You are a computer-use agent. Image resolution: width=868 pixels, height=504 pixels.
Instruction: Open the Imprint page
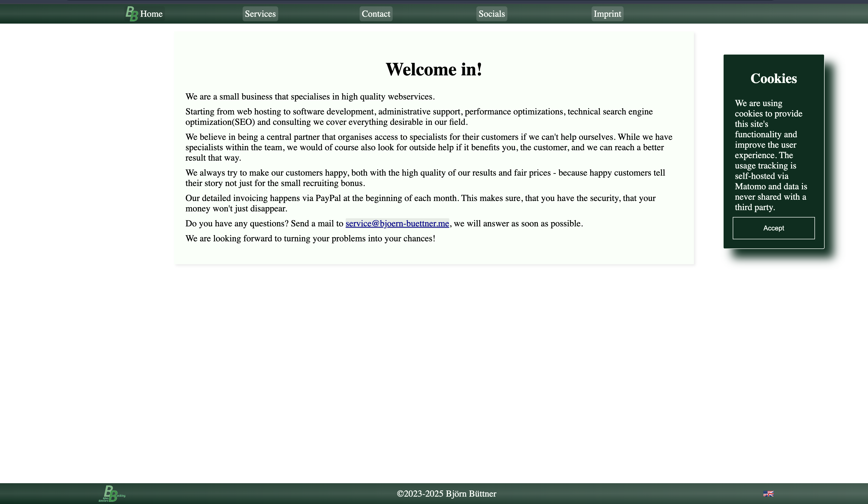click(x=607, y=14)
